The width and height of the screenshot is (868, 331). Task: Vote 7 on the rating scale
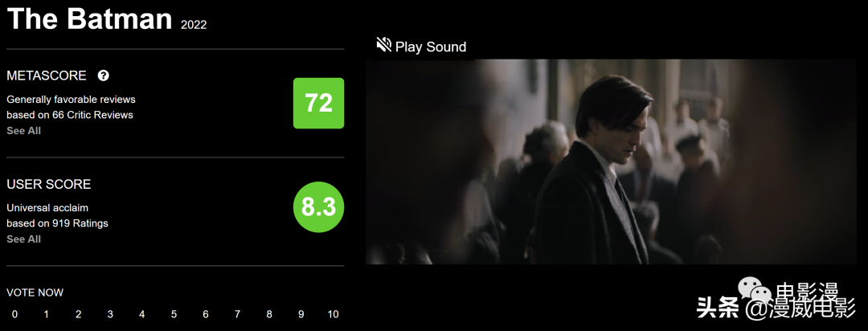(237, 314)
